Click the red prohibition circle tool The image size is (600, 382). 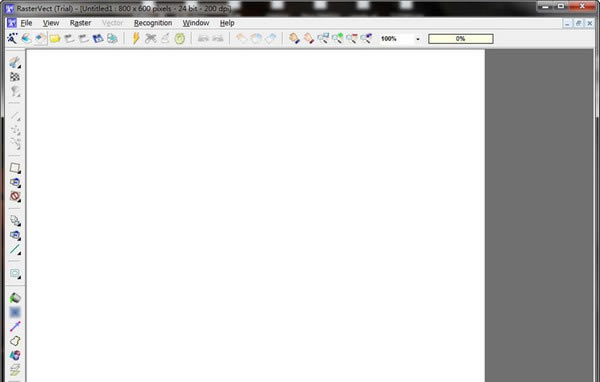[x=15, y=196]
